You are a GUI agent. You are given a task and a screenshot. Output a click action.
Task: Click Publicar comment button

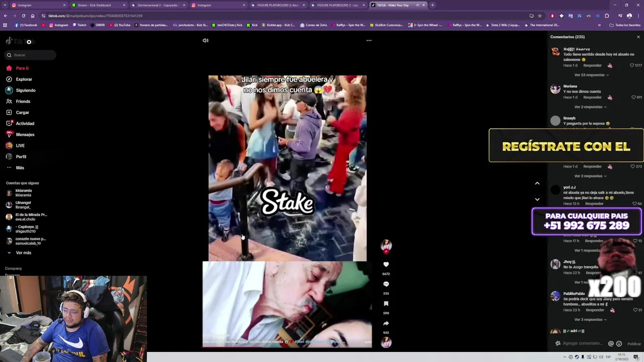click(x=634, y=344)
